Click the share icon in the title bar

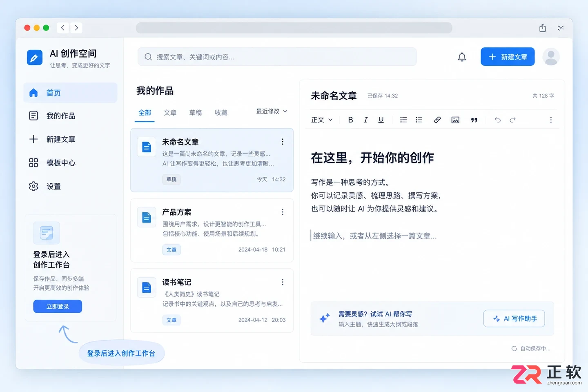click(x=543, y=28)
